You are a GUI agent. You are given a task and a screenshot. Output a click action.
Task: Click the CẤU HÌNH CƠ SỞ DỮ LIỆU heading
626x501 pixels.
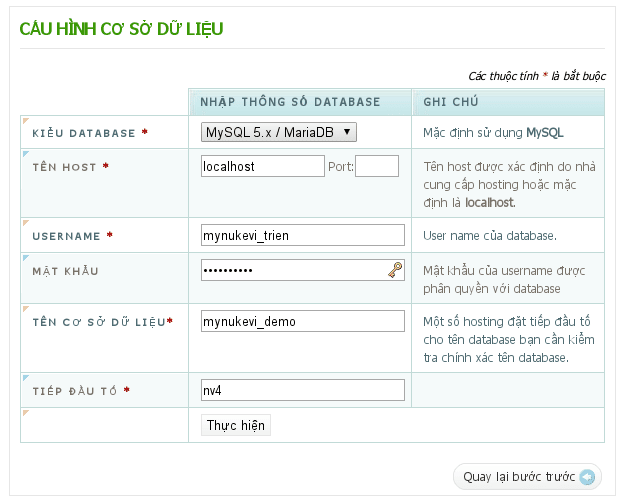tap(121, 29)
